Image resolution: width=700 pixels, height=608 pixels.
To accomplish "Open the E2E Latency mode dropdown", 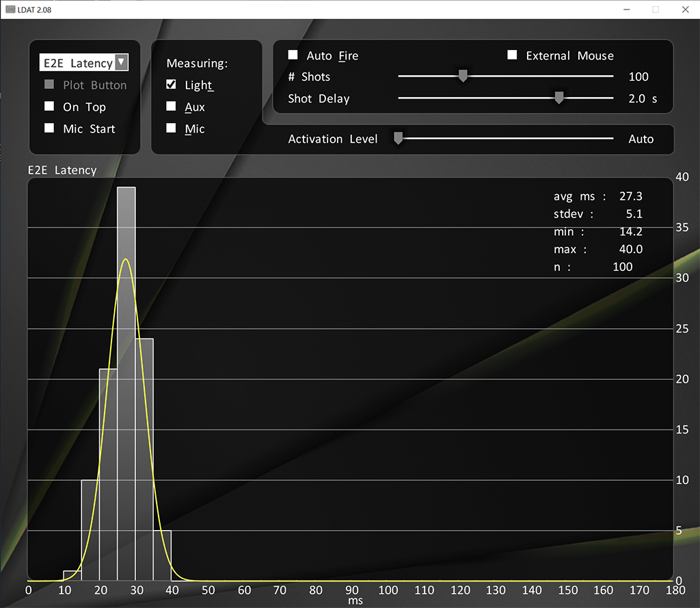I will [x=84, y=62].
